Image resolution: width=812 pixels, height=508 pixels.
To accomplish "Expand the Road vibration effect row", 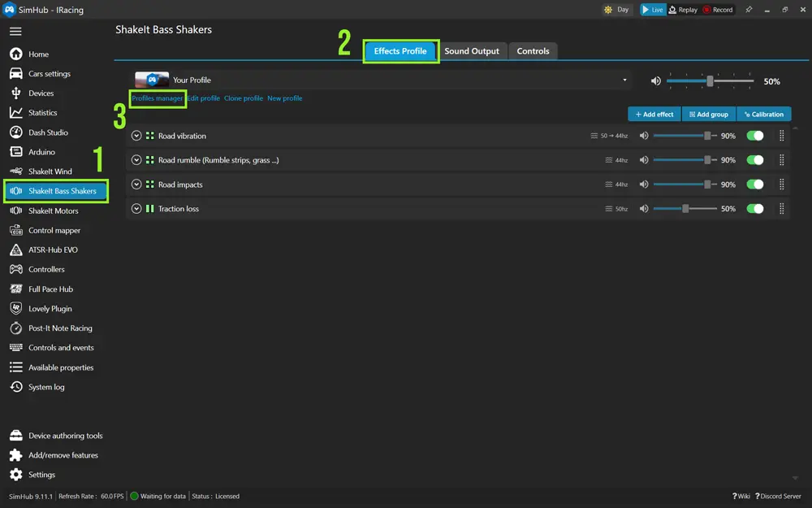I will (136, 136).
